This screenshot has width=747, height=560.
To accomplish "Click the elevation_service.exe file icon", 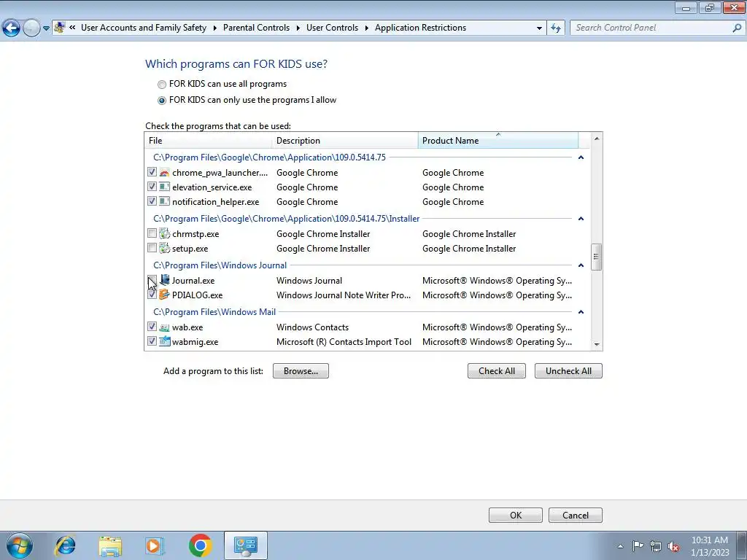I will point(164,187).
